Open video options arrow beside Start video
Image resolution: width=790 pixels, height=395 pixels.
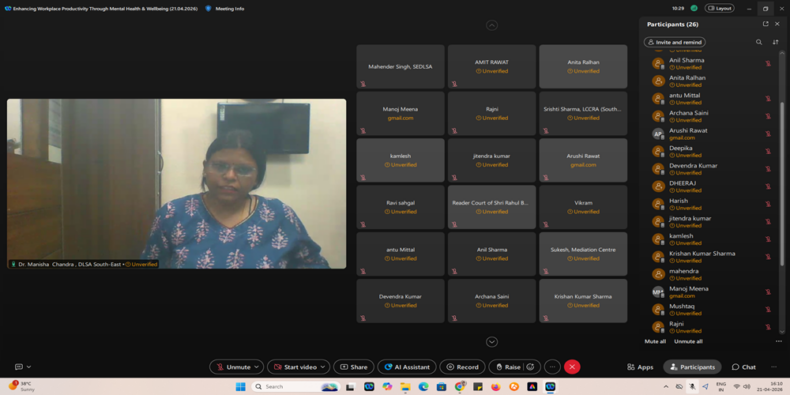tap(323, 367)
